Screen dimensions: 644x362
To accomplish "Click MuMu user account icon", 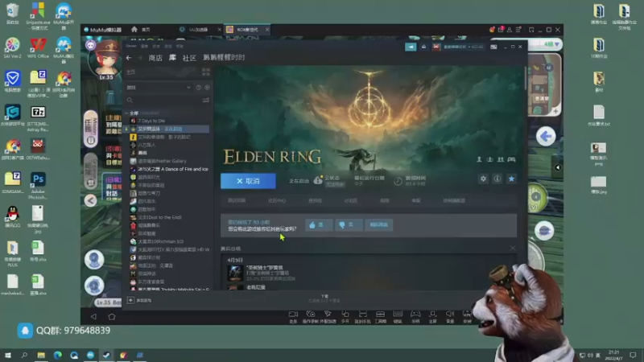I will [x=510, y=30].
